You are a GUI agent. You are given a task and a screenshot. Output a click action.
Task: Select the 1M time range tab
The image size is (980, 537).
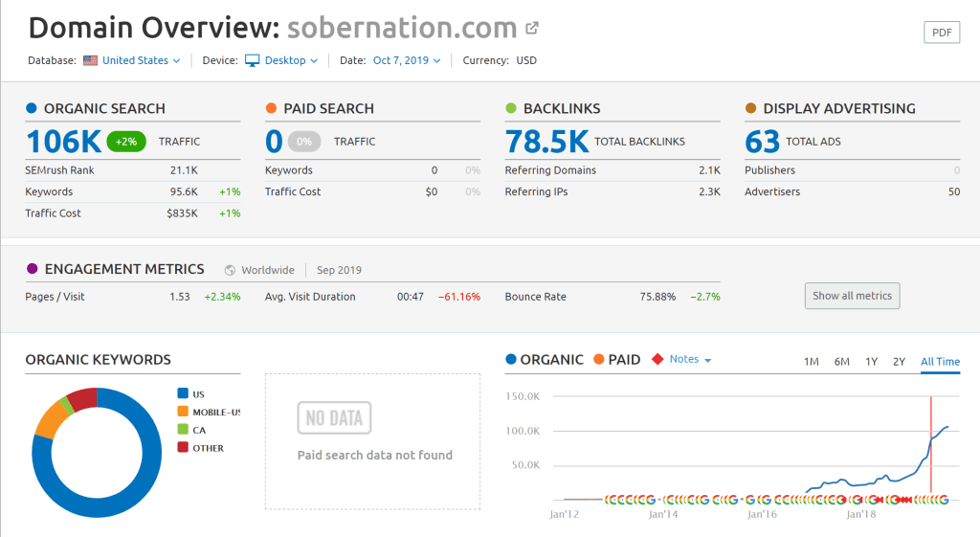812,361
